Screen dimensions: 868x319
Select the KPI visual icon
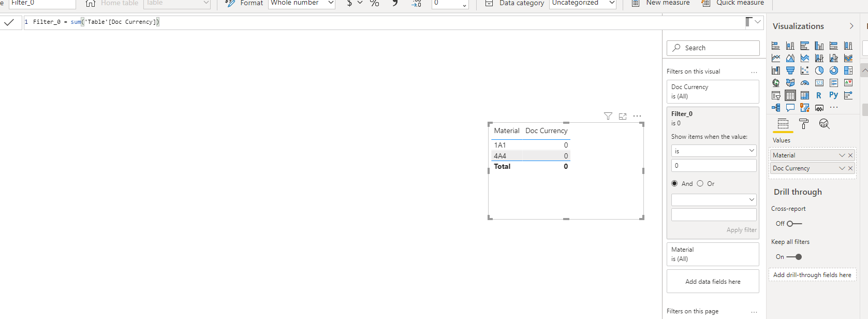click(848, 83)
